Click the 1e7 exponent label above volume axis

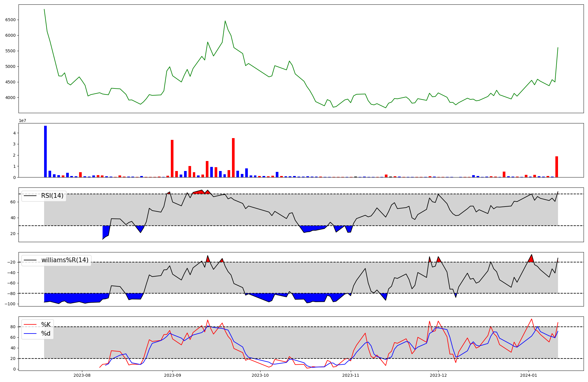click(x=23, y=121)
